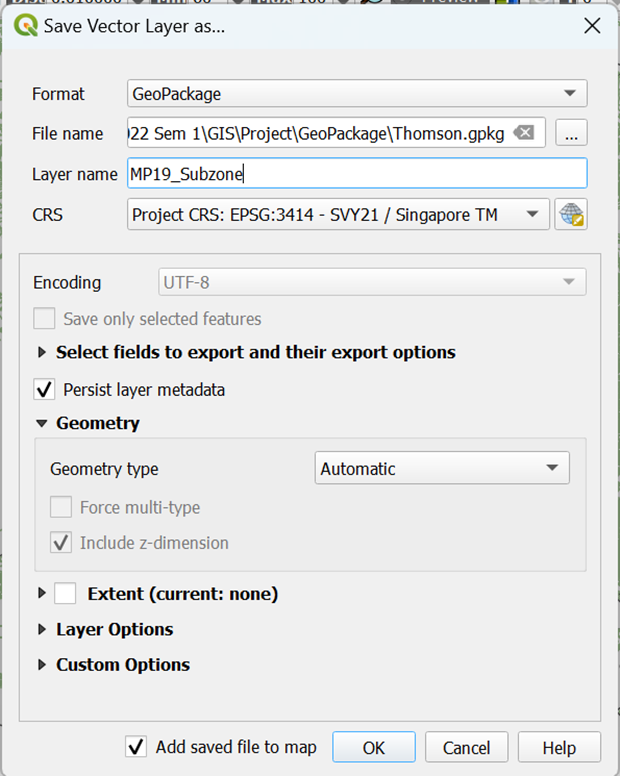Expand the Custom Options section

(42, 665)
